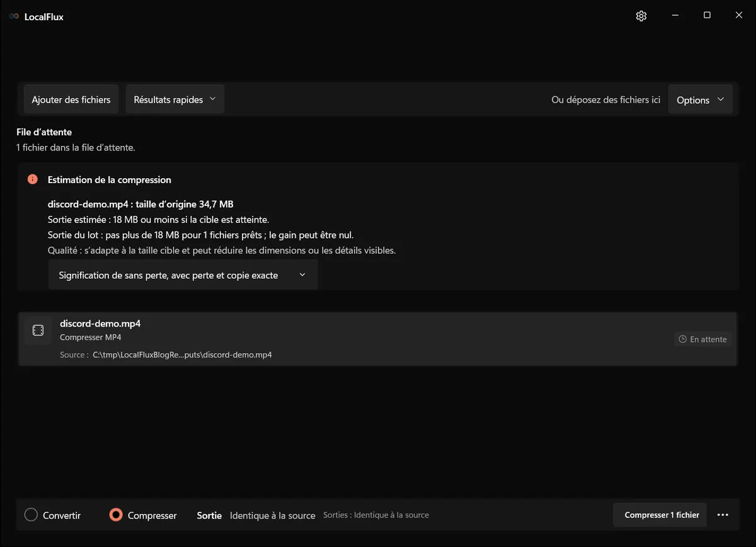This screenshot has width=756, height=547.
Task: Open the Options dropdown
Action: click(x=700, y=100)
